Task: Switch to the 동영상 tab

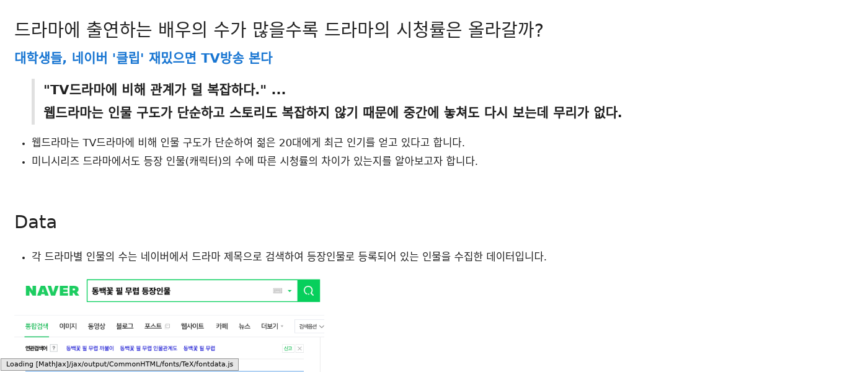Action: (96, 326)
